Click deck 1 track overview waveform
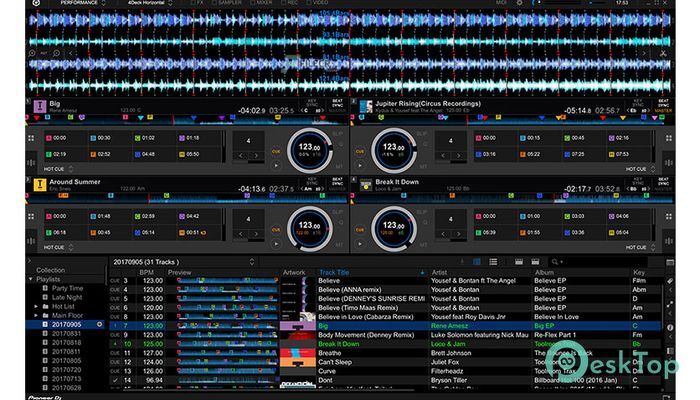Viewport: 700px width, 400px height. point(187,119)
